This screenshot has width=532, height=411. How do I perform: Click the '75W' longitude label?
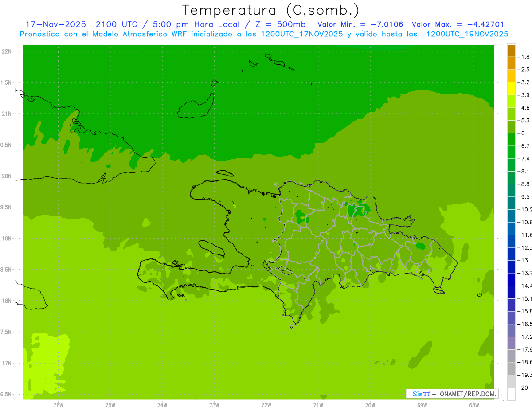point(110,405)
